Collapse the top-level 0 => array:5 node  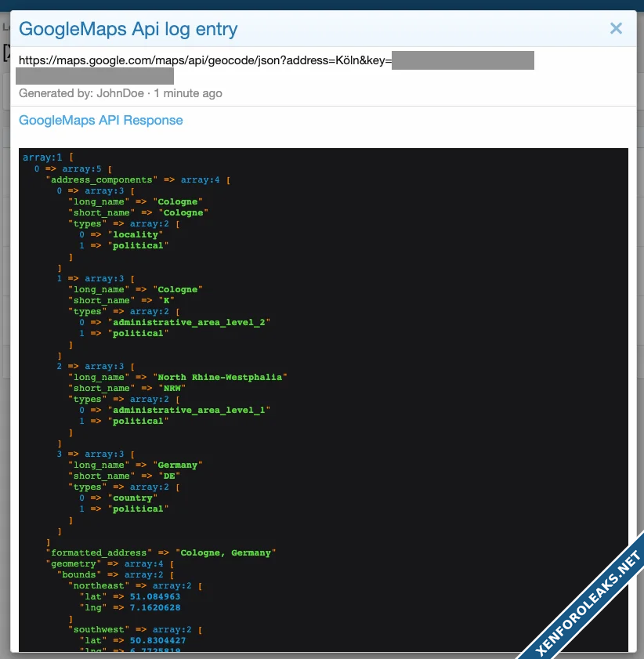click(x=84, y=168)
